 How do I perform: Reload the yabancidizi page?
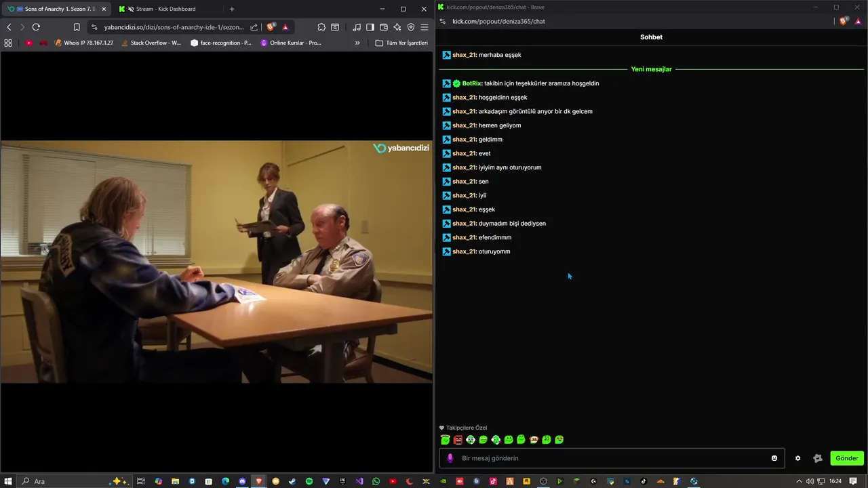(36, 27)
